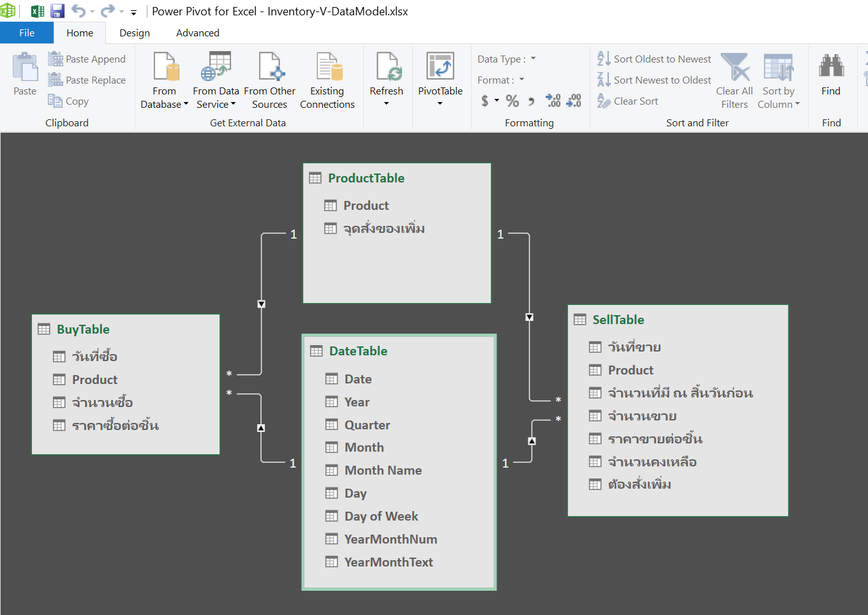Switch to the Design tab
This screenshot has height=615, width=868.
coord(134,33)
